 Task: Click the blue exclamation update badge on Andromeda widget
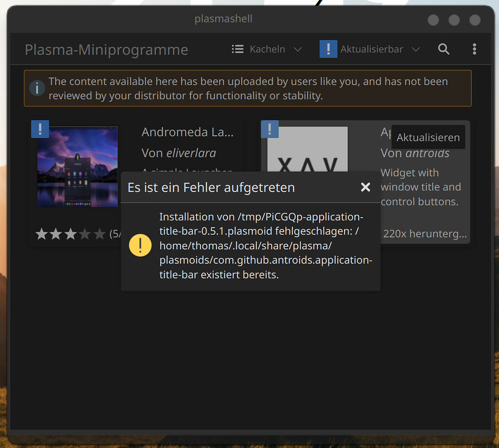[40, 129]
